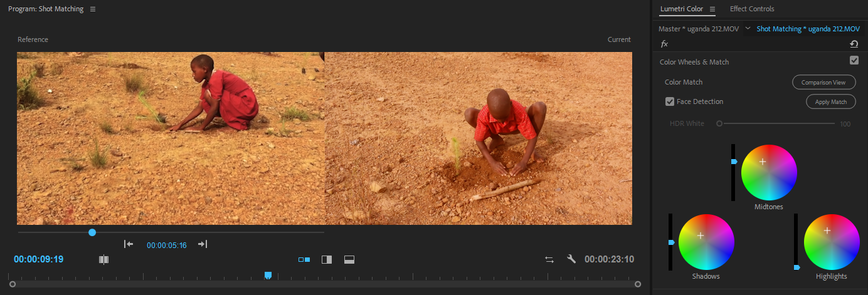Disable Color Wheels & Match section checkbox
This screenshot has width=868, height=295.
[x=854, y=60]
